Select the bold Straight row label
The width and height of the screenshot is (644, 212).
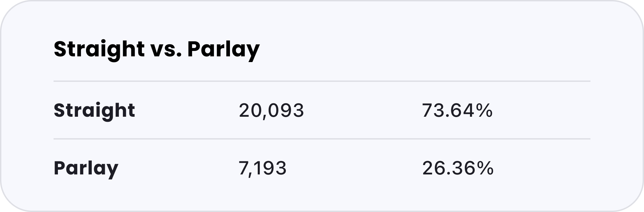pos(94,111)
